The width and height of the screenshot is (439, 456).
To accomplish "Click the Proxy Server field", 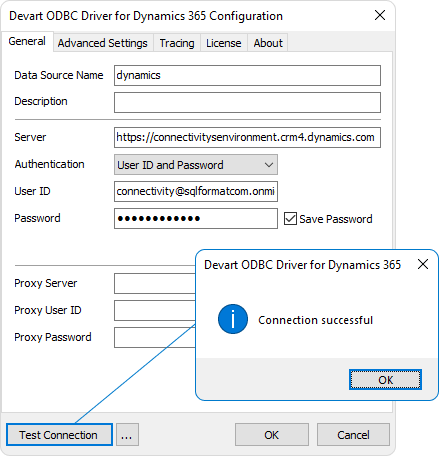I will [155, 284].
